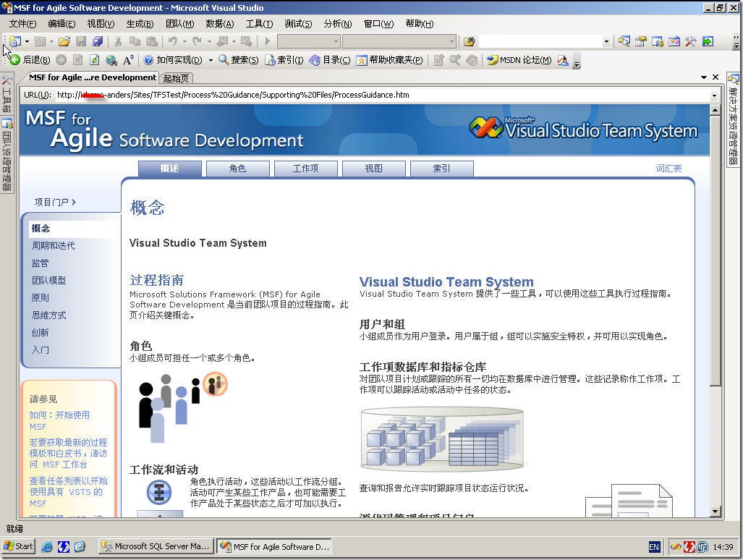Viewport: 743px width, 560px height.
Task: Open the 项目门户 link
Action: [x=55, y=203]
